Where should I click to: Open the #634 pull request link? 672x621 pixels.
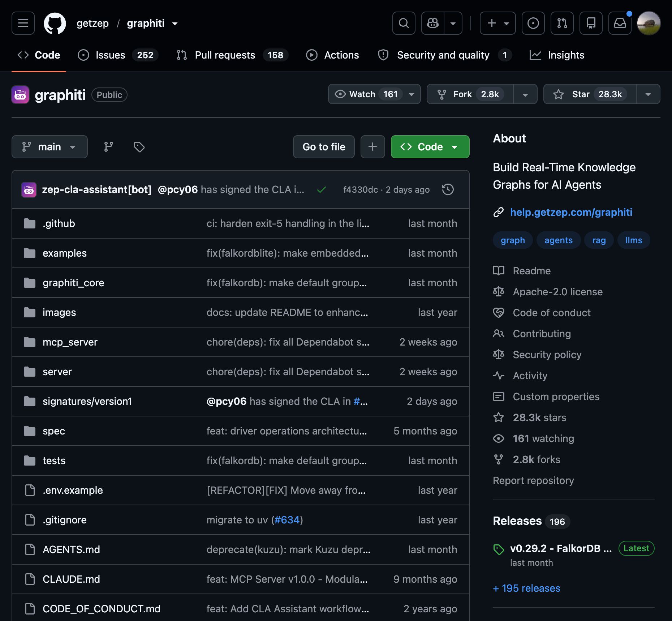[x=287, y=520]
